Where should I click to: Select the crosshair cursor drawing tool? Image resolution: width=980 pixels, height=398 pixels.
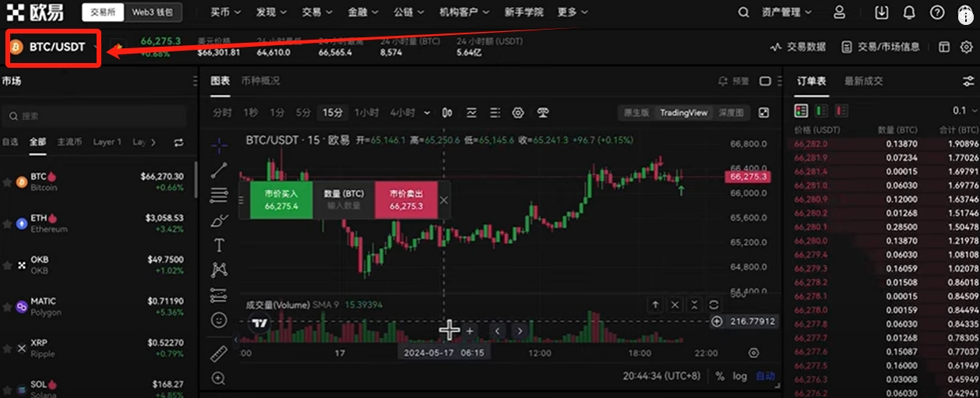219,144
